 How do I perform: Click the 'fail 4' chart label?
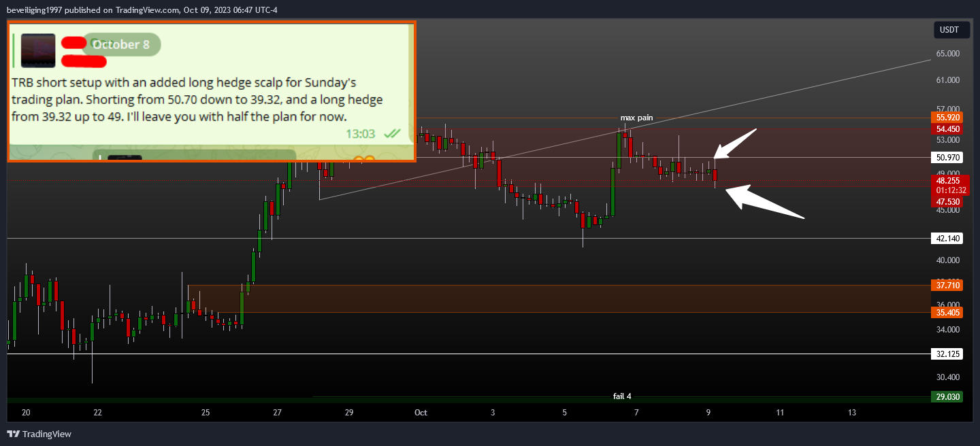click(x=622, y=396)
